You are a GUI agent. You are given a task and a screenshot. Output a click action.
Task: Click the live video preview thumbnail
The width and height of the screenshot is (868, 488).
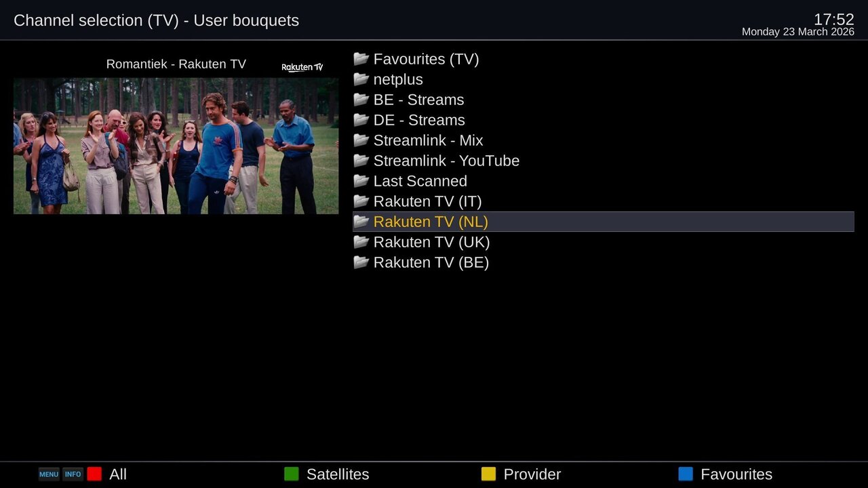click(176, 146)
